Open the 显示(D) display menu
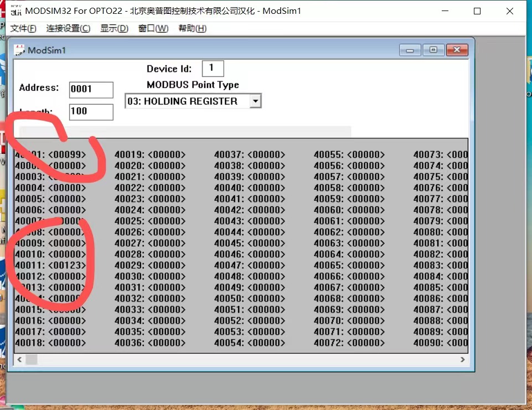This screenshot has height=410, width=532. click(x=114, y=28)
